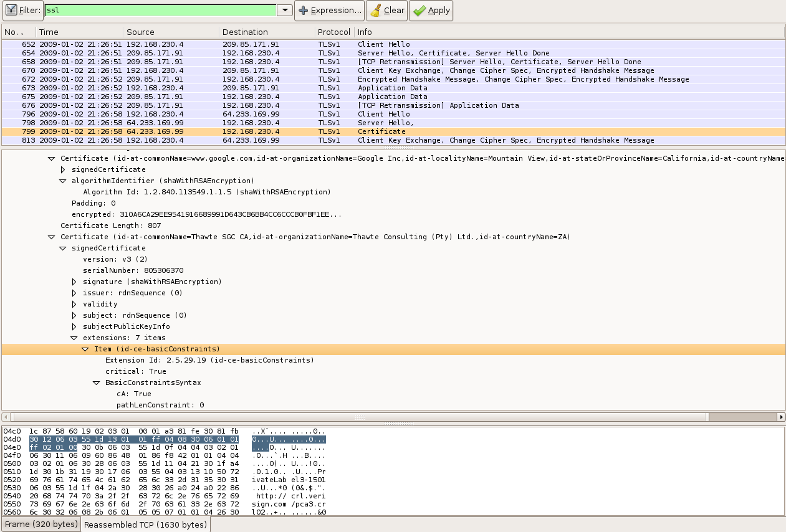
Task: Collapse Item (id-ce-basicConstraints) node
Action: [x=85, y=349]
